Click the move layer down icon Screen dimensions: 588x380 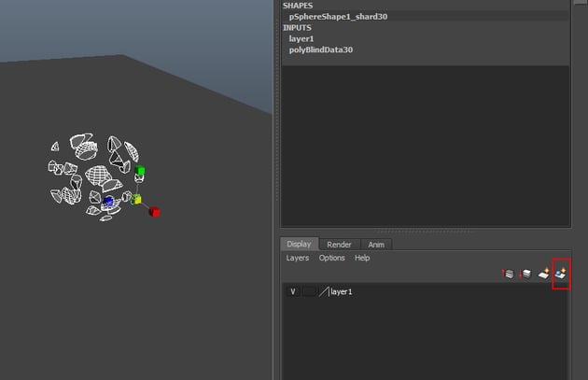[x=525, y=274]
